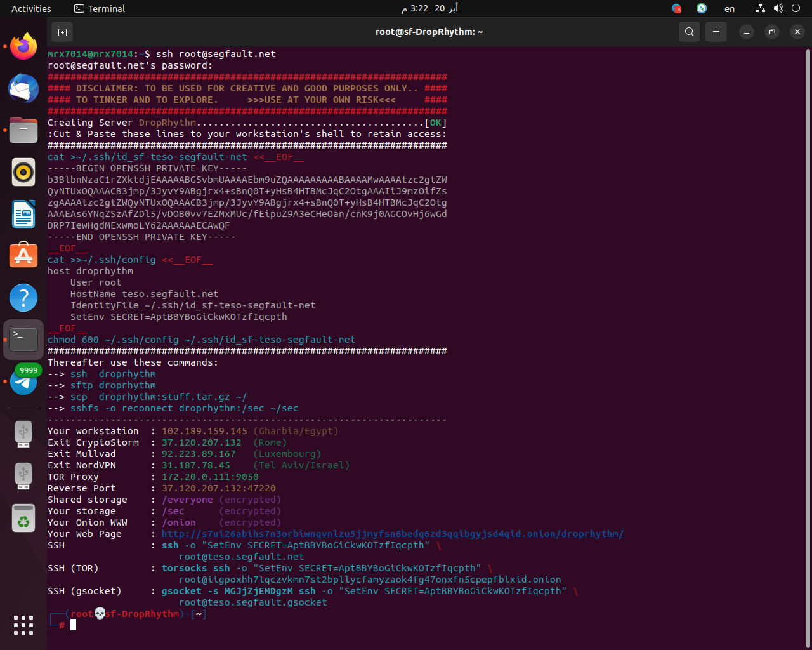Click Mullvad exit IP 92.223.89.167
812x650 pixels.
[199, 454]
